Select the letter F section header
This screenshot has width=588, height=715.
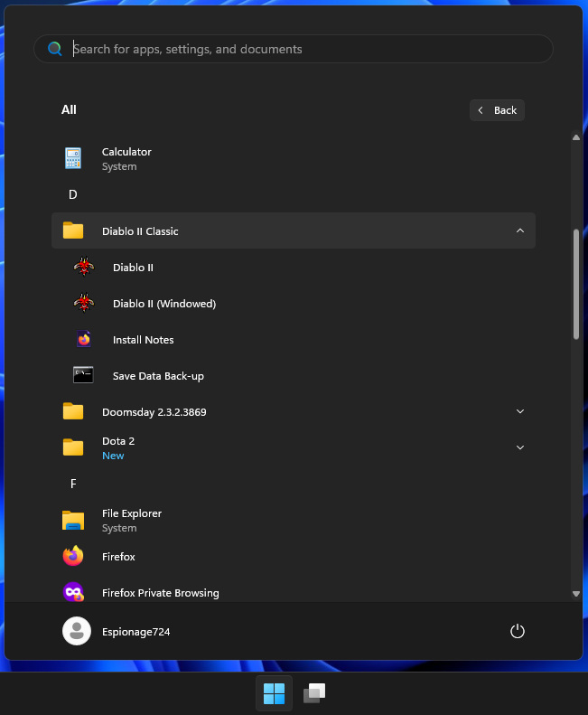73,485
